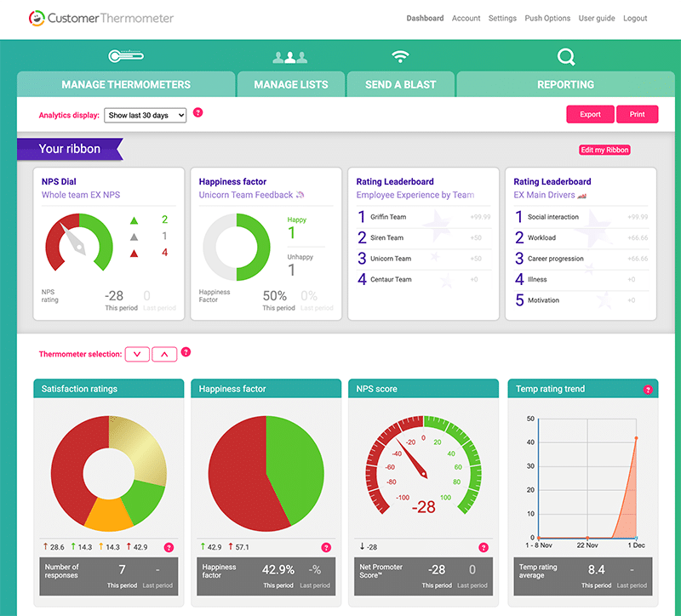Click the help icon under Satisfaction ratings chart
Image resolution: width=681 pixels, height=616 pixels.
169,547
